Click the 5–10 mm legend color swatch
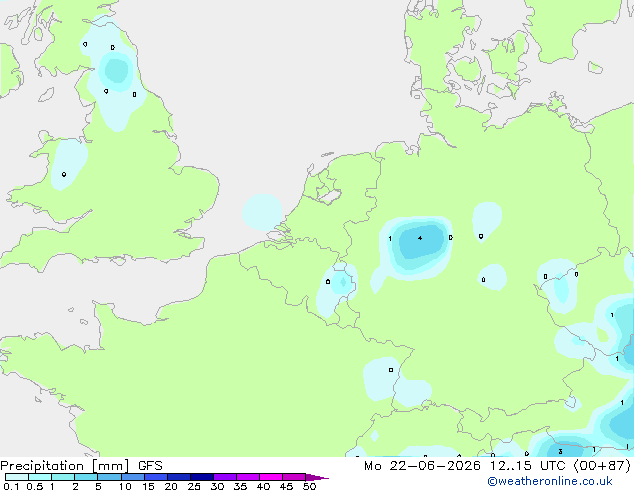634x490 pixels. click(109, 477)
